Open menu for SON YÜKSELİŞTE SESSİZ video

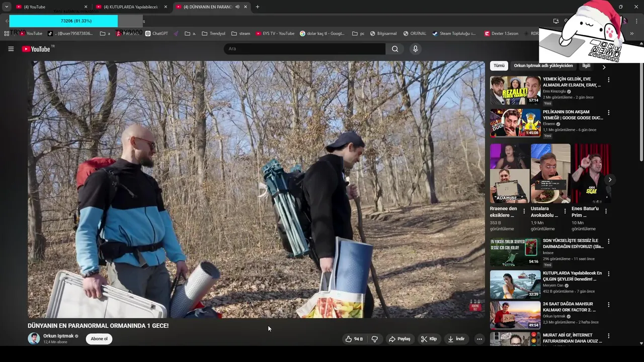pos(608,242)
